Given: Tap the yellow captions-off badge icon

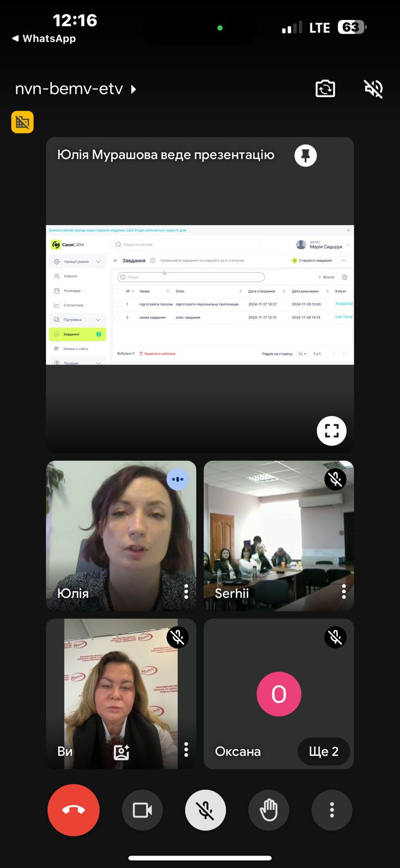Looking at the screenshot, I should coord(22,122).
